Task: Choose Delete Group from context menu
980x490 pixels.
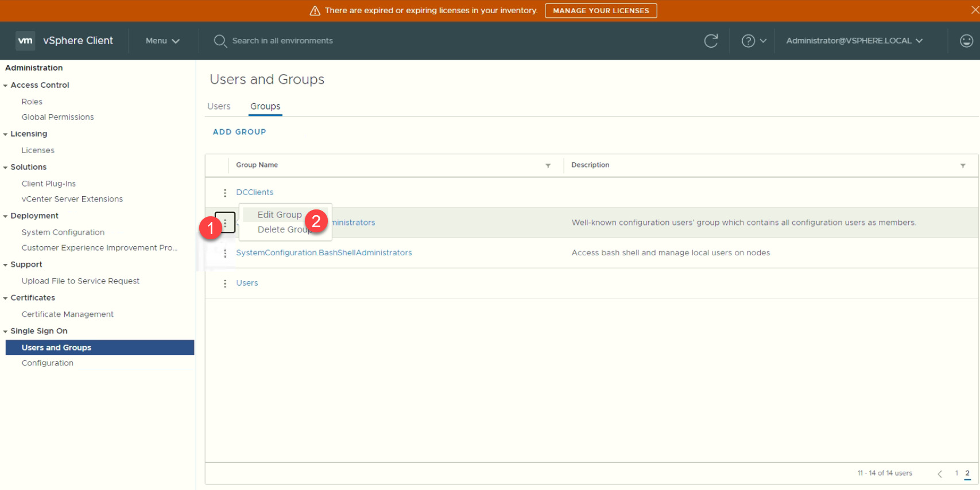Action: [x=285, y=230]
